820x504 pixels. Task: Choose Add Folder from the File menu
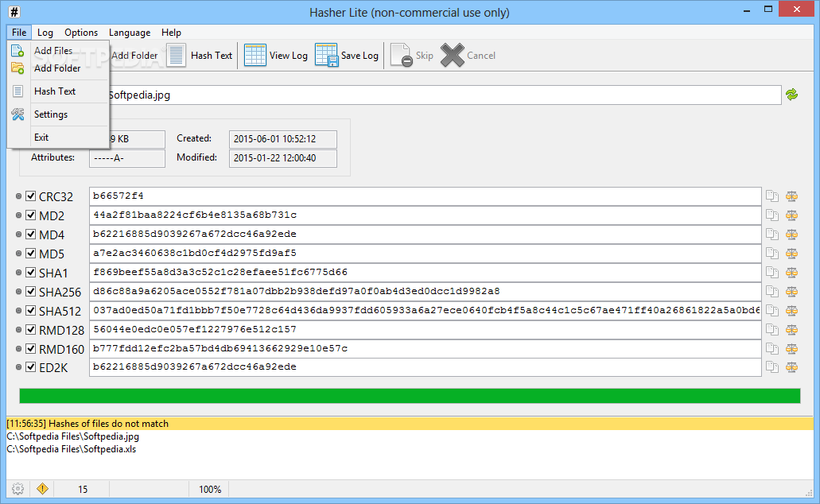click(57, 68)
